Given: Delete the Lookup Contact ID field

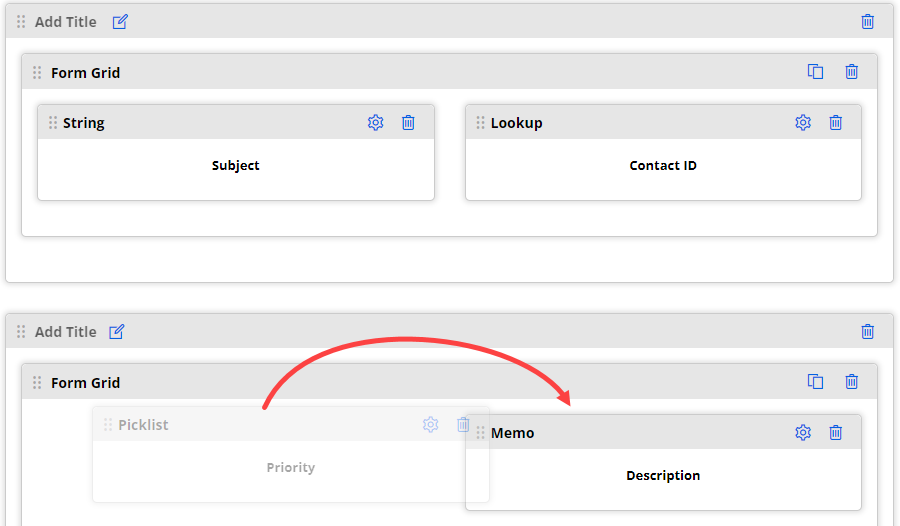Looking at the screenshot, I should tap(836, 122).
